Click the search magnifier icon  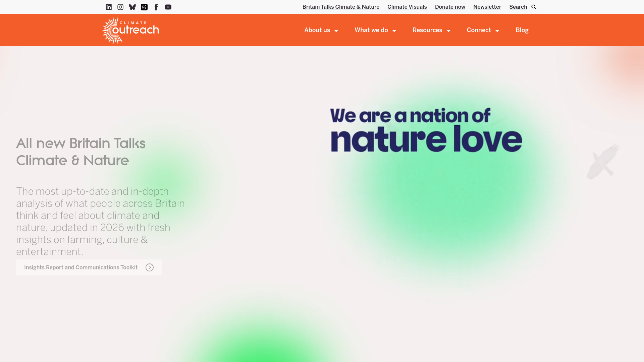tap(534, 7)
